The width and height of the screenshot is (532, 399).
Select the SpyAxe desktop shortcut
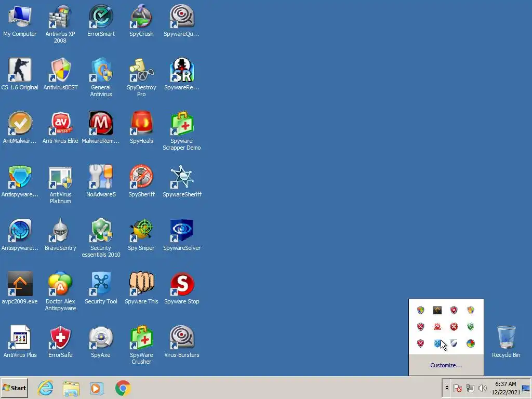point(101,342)
